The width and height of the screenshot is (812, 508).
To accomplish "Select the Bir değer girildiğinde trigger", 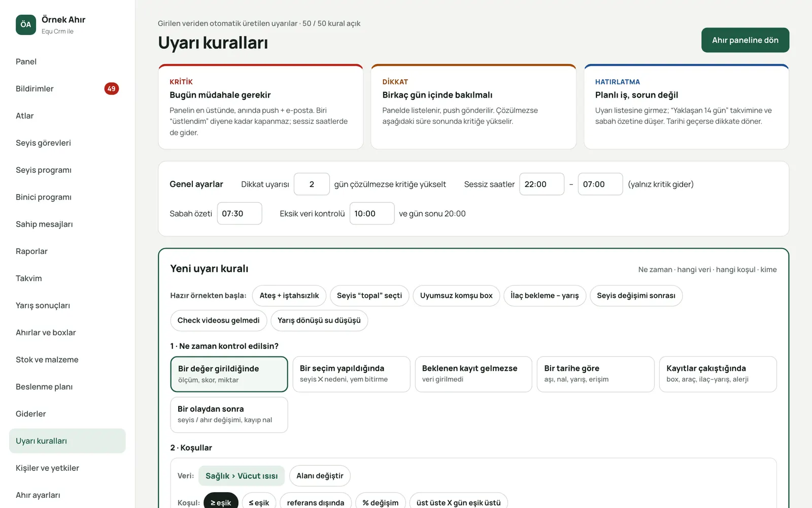I will (x=229, y=374).
